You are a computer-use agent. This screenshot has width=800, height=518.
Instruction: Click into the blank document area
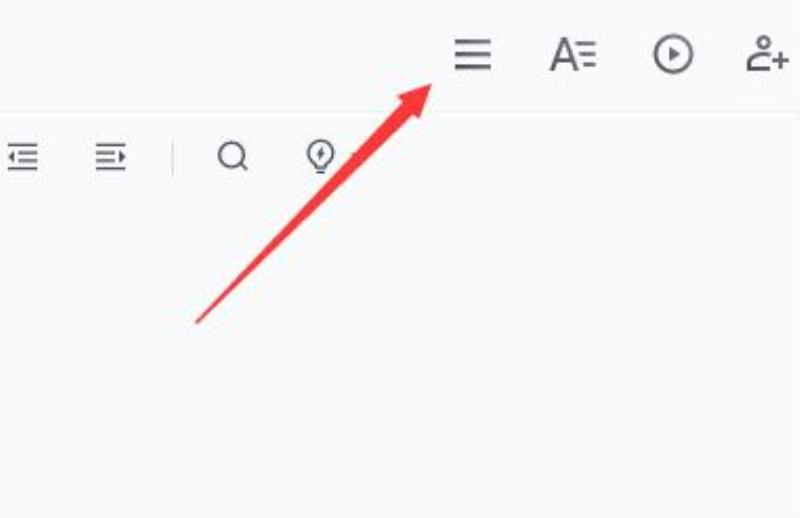coord(510,332)
